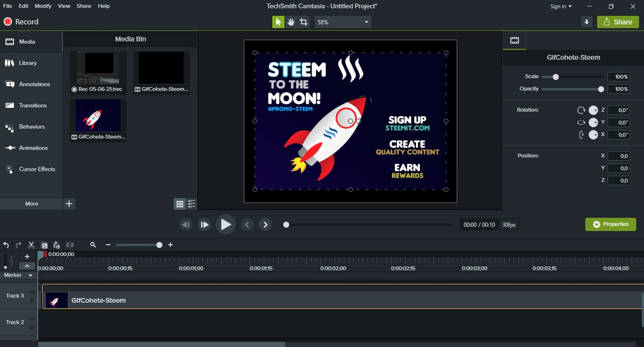This screenshot has height=347, width=644.
Task: Move the timeline zoom slider handle
Action: pos(159,245)
